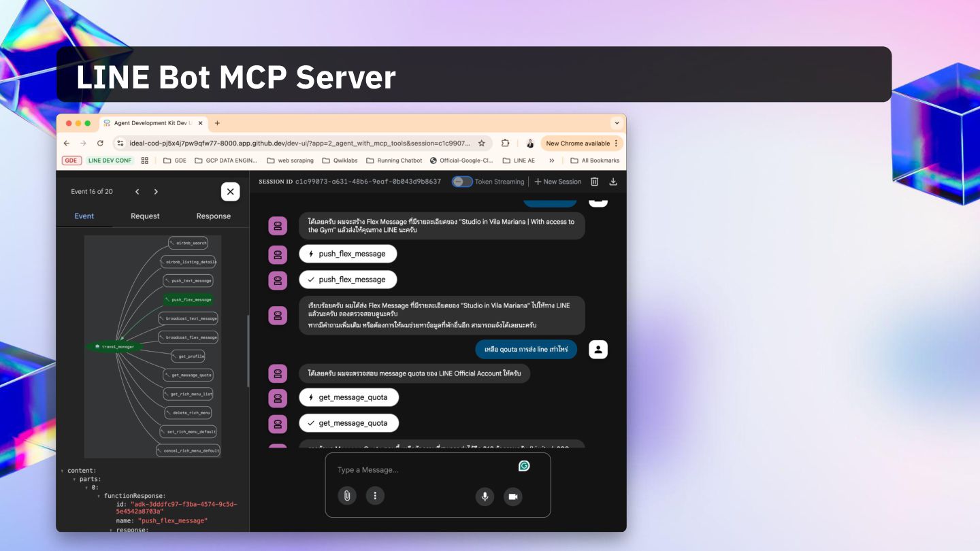The height and width of the screenshot is (551, 980).
Task: Open the LINE DEV CONF bookmark
Action: 110,161
